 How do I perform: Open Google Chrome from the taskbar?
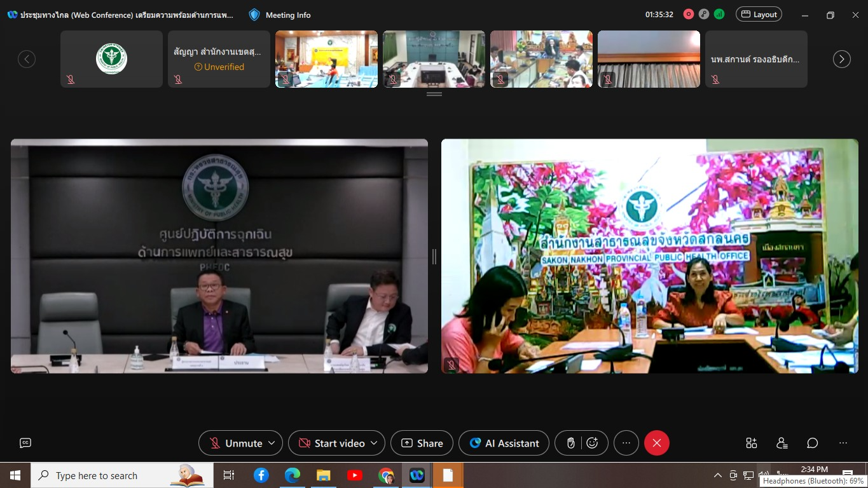386,475
